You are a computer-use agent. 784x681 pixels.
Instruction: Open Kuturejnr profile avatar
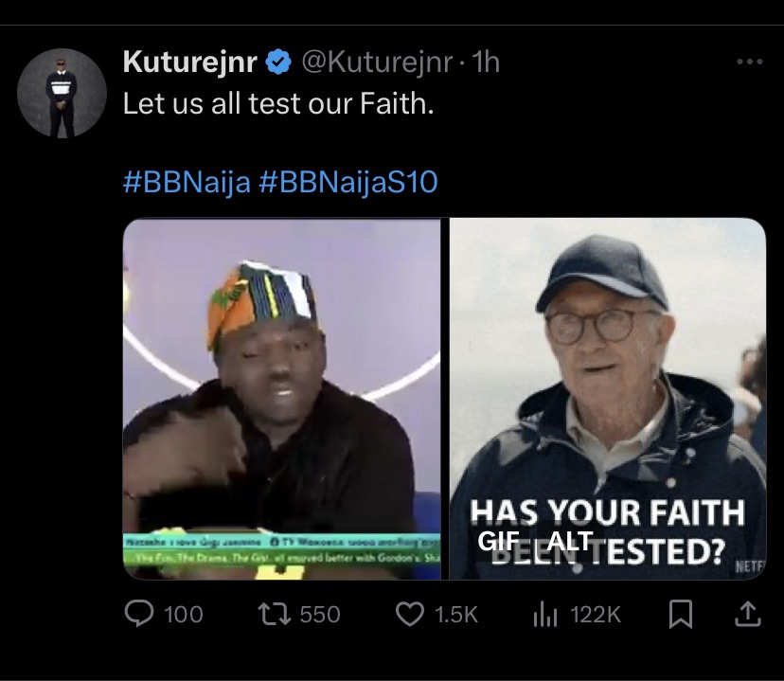(x=62, y=93)
